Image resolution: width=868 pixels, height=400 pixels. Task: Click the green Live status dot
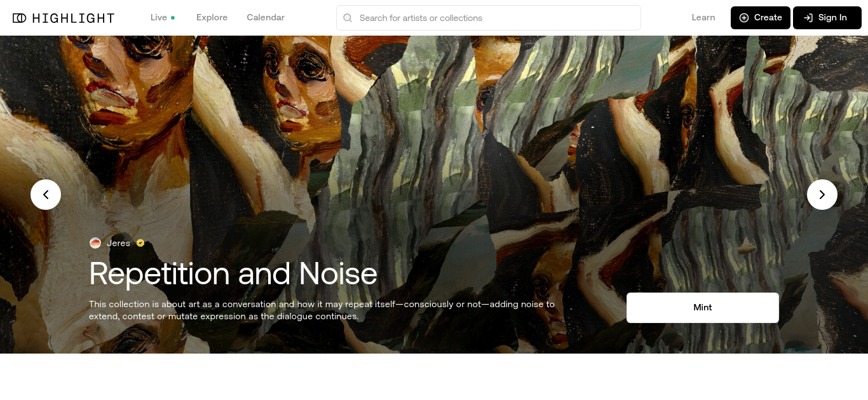click(173, 18)
